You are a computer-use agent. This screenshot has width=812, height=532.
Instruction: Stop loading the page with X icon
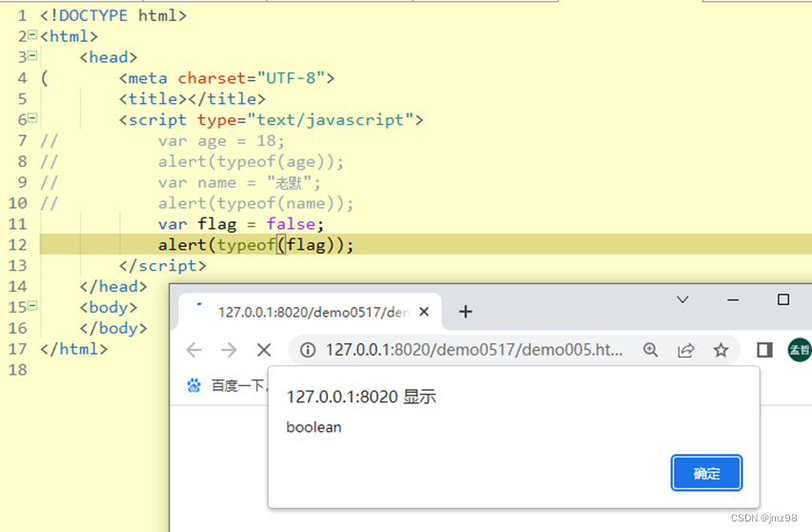pyautogui.click(x=264, y=350)
